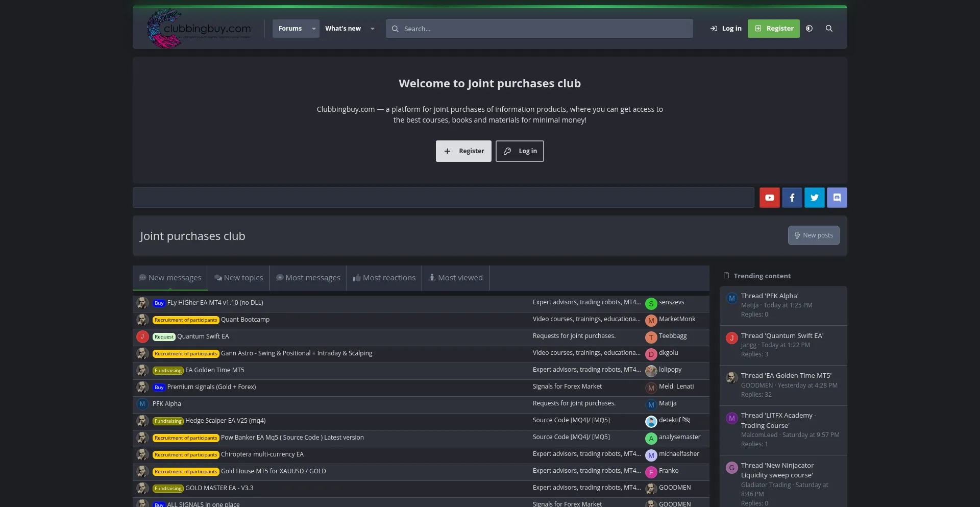The height and width of the screenshot is (507, 980).
Task: Open PFK Alpha thread in list
Action: point(167,404)
